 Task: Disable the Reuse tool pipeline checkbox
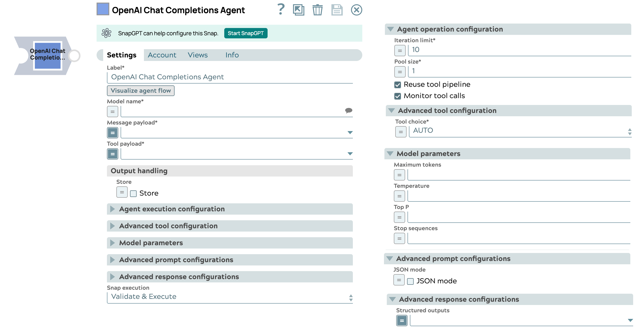[398, 85]
